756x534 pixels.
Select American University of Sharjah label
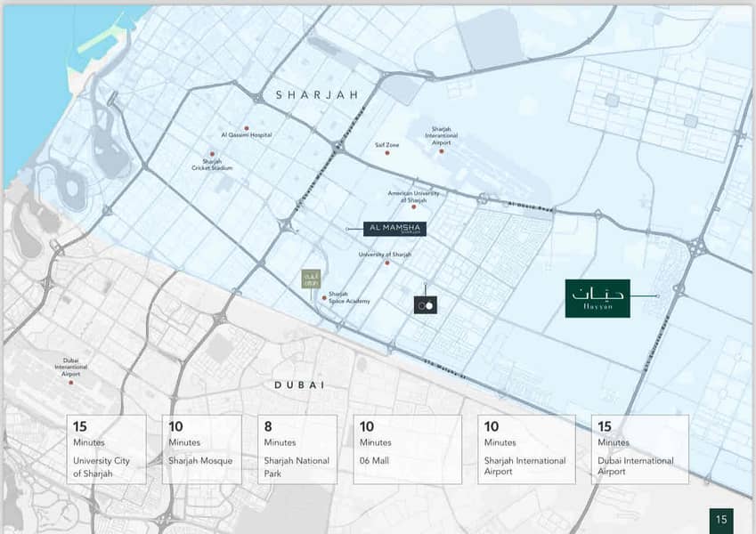414,196
